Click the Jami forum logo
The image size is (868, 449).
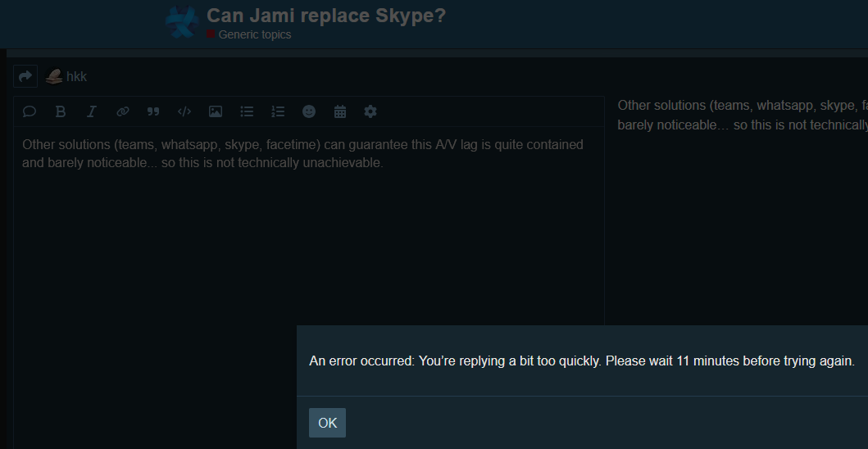pyautogui.click(x=182, y=22)
